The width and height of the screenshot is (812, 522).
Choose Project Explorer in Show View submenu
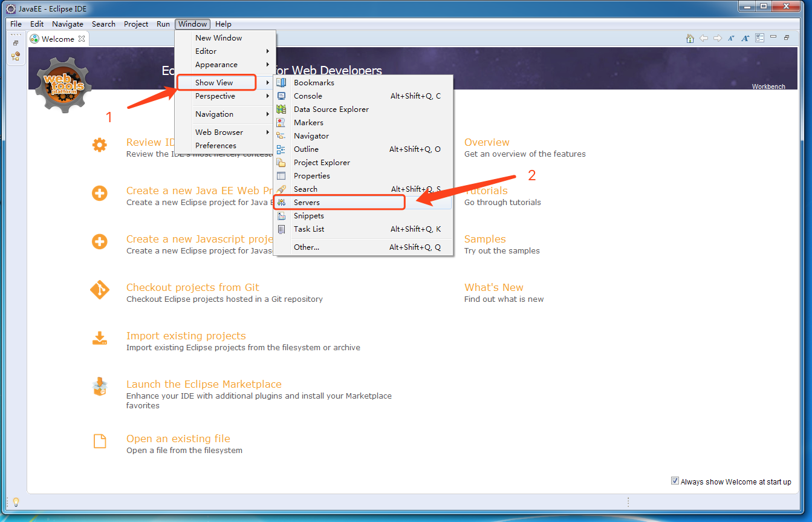[x=363, y=162]
